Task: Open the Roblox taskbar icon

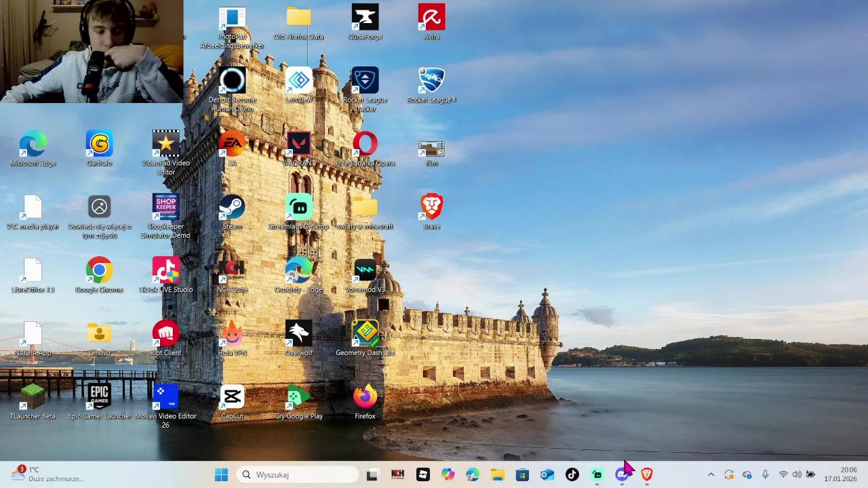Action: point(422,474)
